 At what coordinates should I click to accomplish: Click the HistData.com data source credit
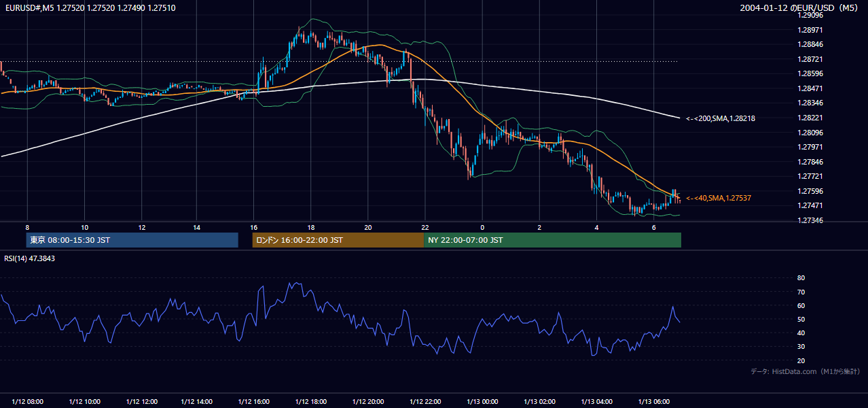pyautogui.click(x=805, y=371)
